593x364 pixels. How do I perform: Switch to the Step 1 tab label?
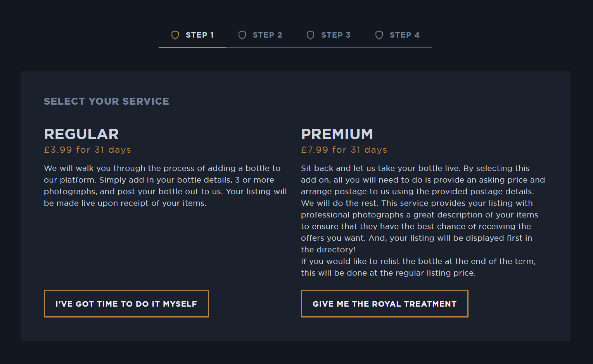(200, 35)
